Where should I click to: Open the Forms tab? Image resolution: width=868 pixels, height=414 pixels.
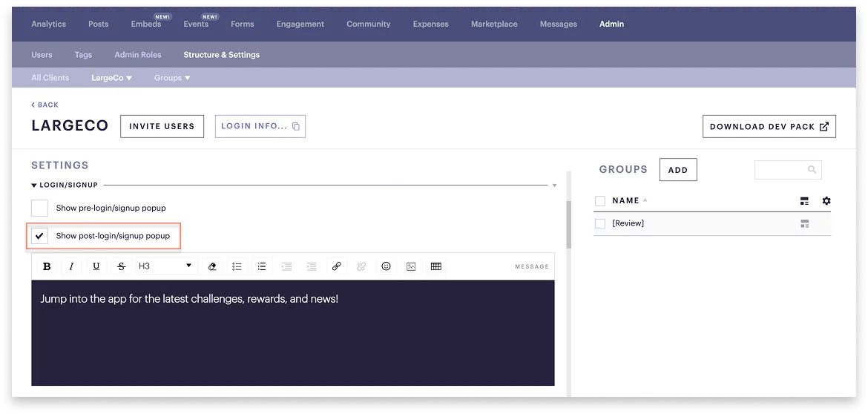(x=243, y=24)
